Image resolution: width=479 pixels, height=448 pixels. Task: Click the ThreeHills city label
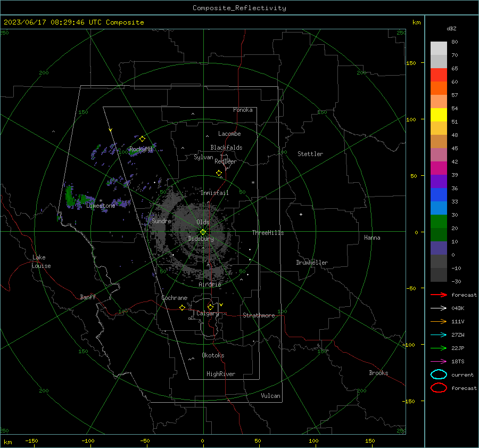pos(268,233)
